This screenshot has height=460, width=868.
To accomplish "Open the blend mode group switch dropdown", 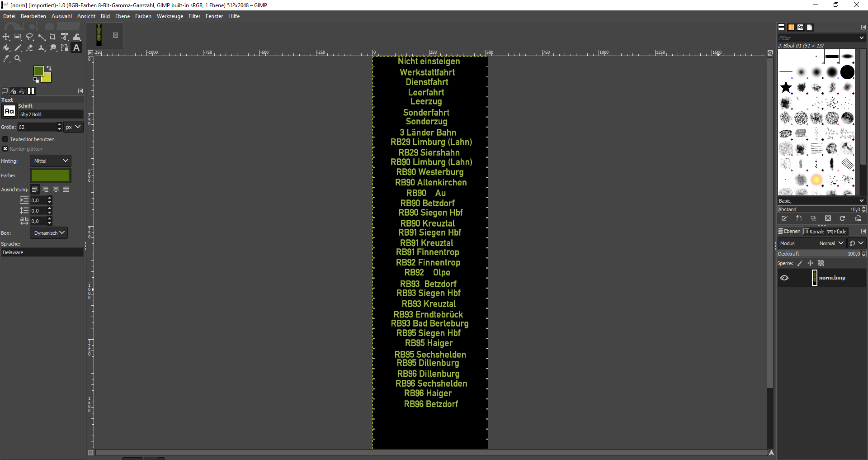I will click(856, 243).
